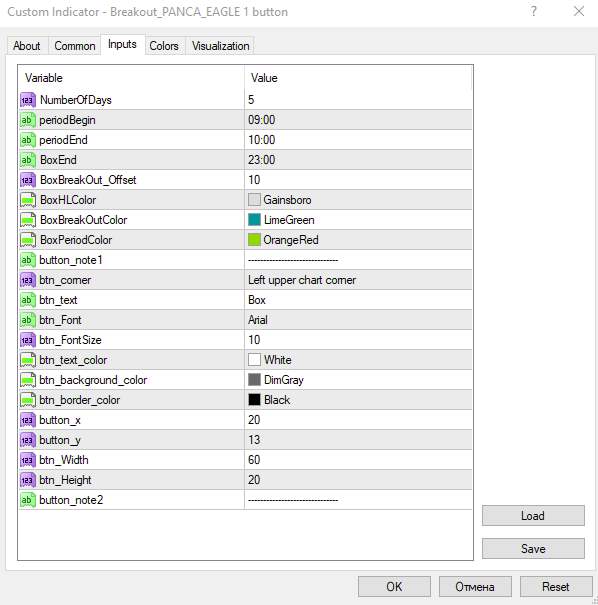Open the DimGray swatch for btn_background_color

coord(254,380)
